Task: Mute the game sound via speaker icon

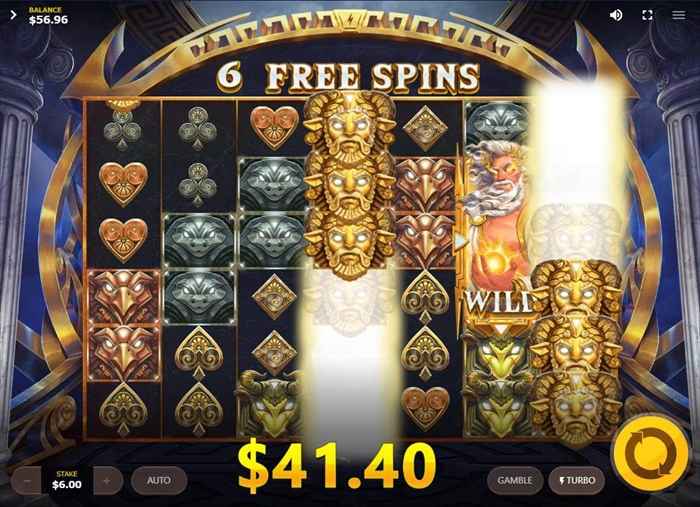Action: pyautogui.click(x=616, y=15)
